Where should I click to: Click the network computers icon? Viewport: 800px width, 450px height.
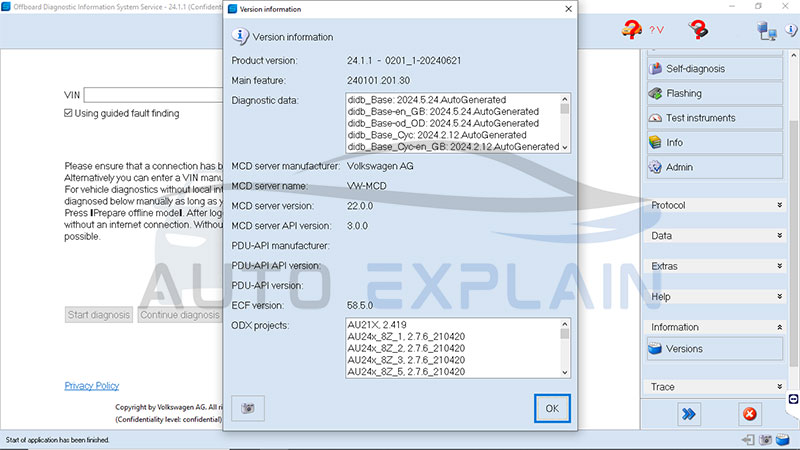pos(766,31)
